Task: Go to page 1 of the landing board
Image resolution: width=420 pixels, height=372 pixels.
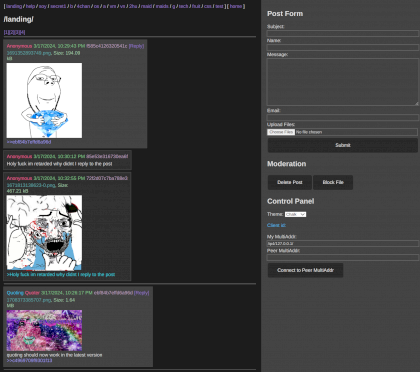Action: coord(6,32)
